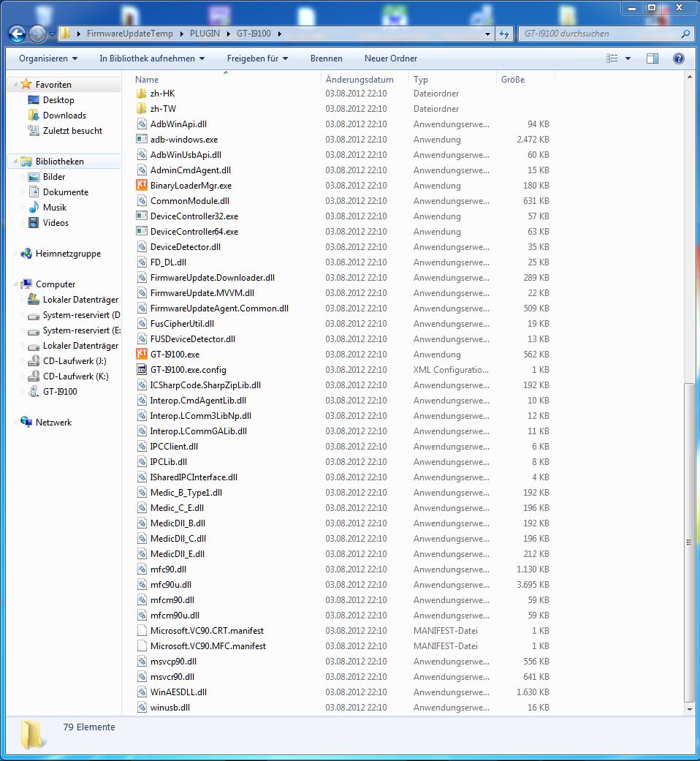Open the view options dropdown arrow
This screenshot has width=700, height=761.
pos(628,58)
